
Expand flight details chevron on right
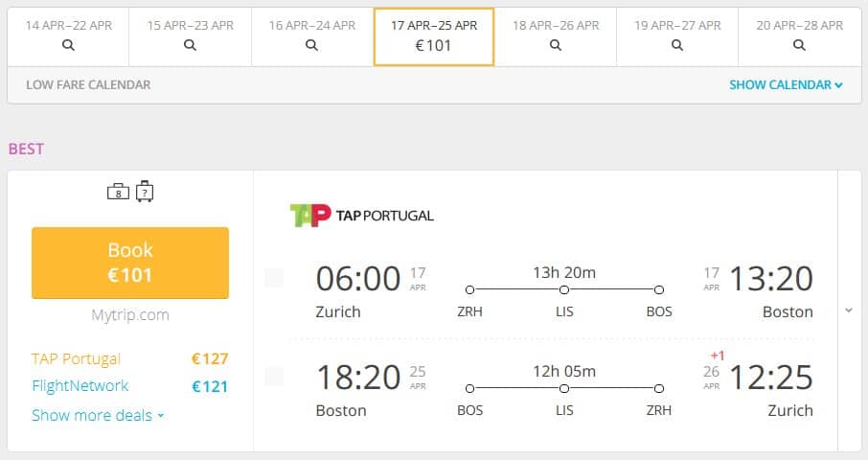[x=849, y=310]
